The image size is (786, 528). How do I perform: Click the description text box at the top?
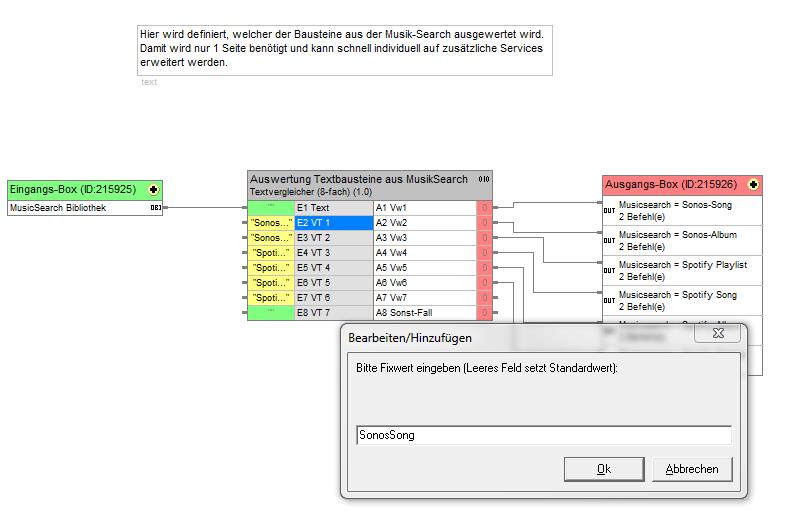pos(344,49)
